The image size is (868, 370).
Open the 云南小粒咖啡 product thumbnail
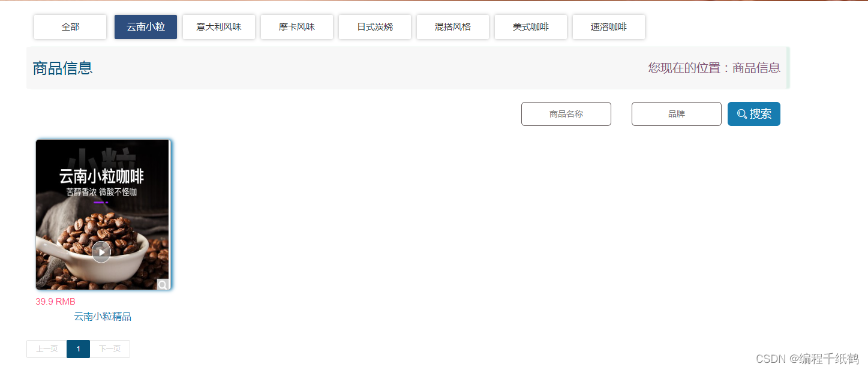(103, 215)
